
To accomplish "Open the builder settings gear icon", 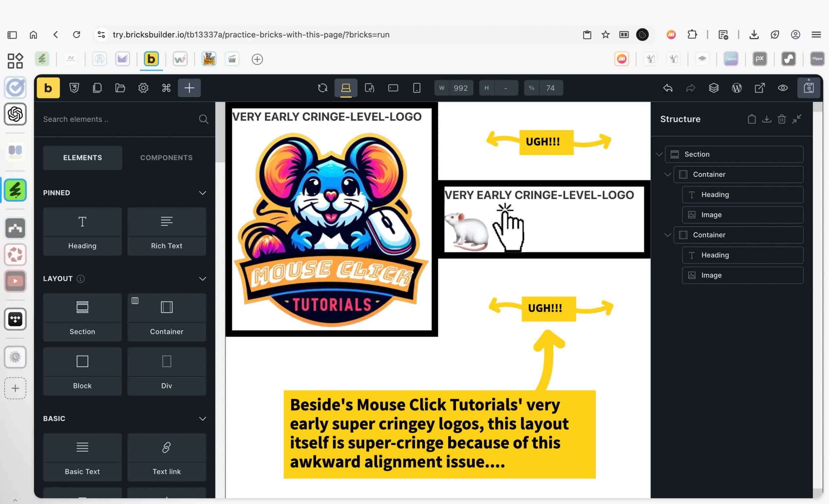I will (143, 88).
